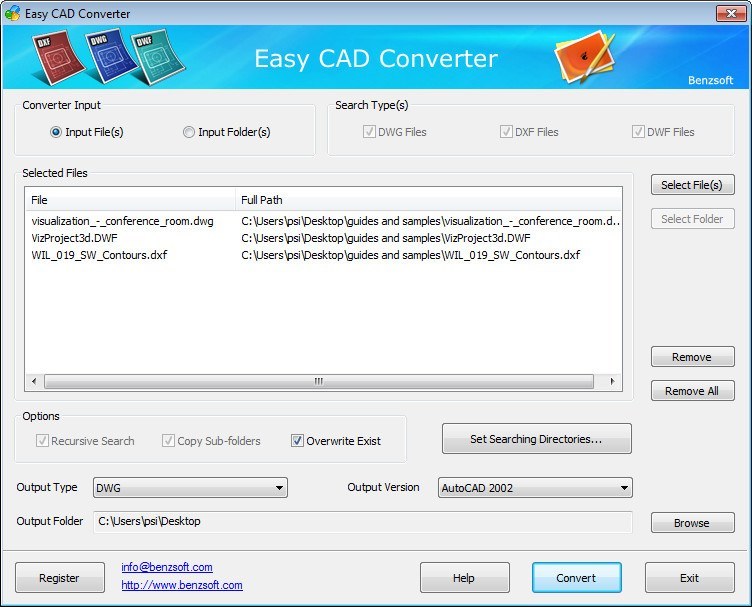Click the DXF file icon in banner
This screenshot has width=752, height=607.
[57, 58]
